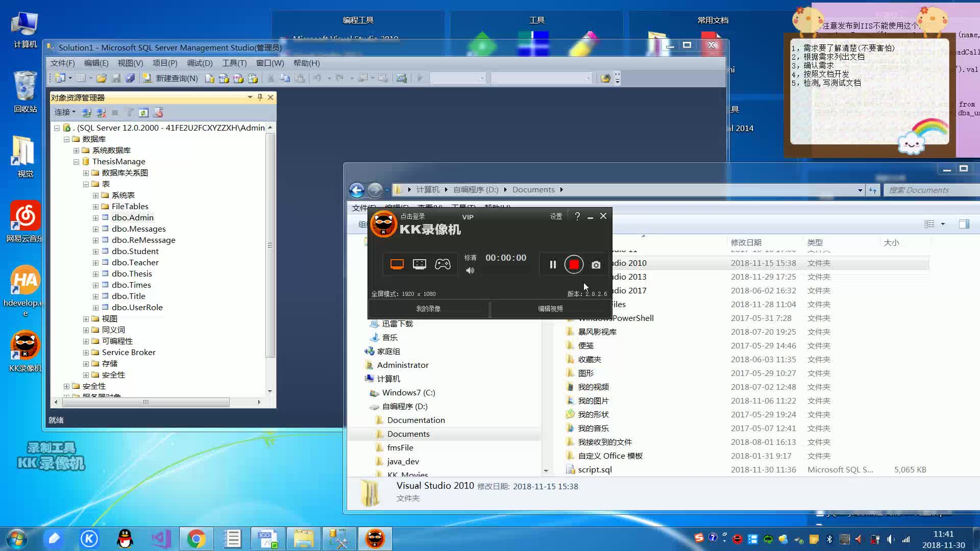Collapse the ThesisManage database node
The image size is (980, 551).
click(x=76, y=162)
